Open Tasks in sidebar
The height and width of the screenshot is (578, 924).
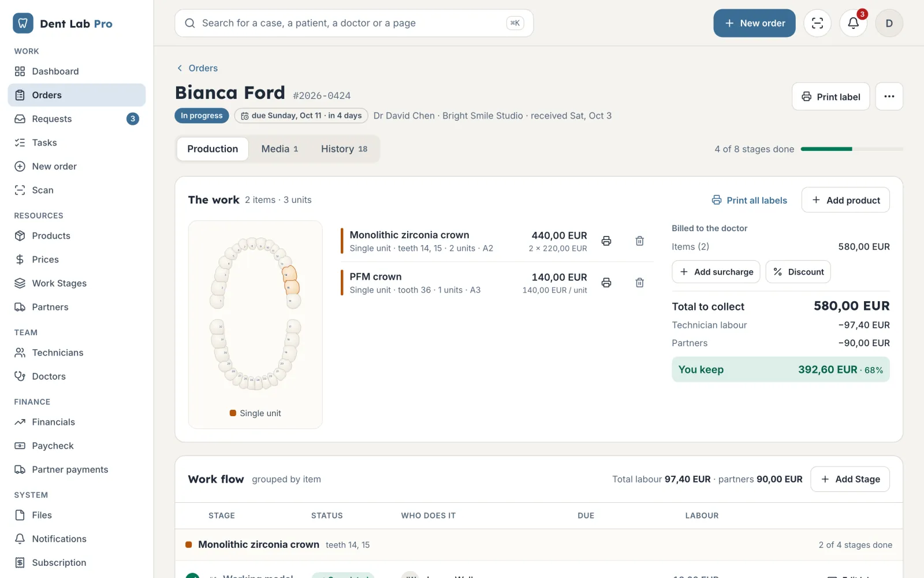tap(77, 142)
